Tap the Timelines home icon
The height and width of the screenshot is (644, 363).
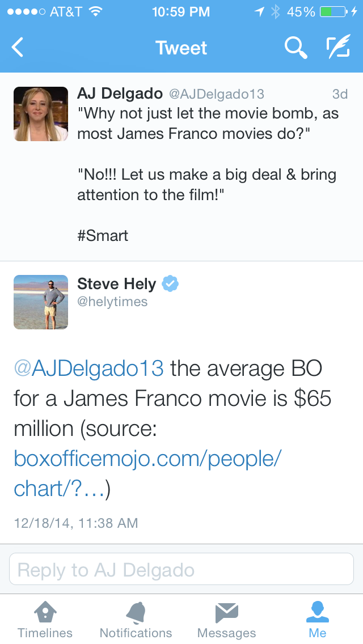(45, 613)
